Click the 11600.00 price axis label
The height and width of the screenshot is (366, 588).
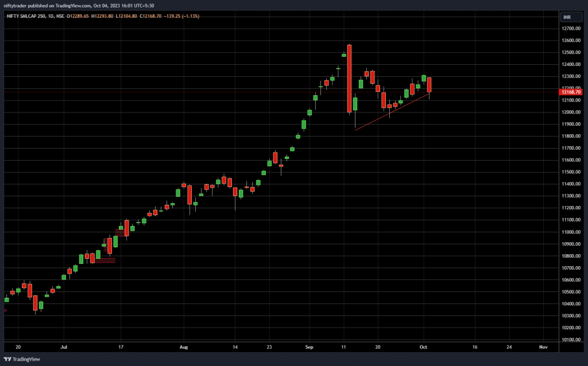571,160
